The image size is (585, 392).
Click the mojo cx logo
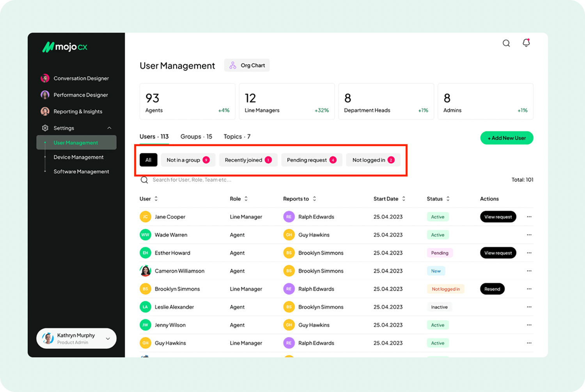click(65, 47)
